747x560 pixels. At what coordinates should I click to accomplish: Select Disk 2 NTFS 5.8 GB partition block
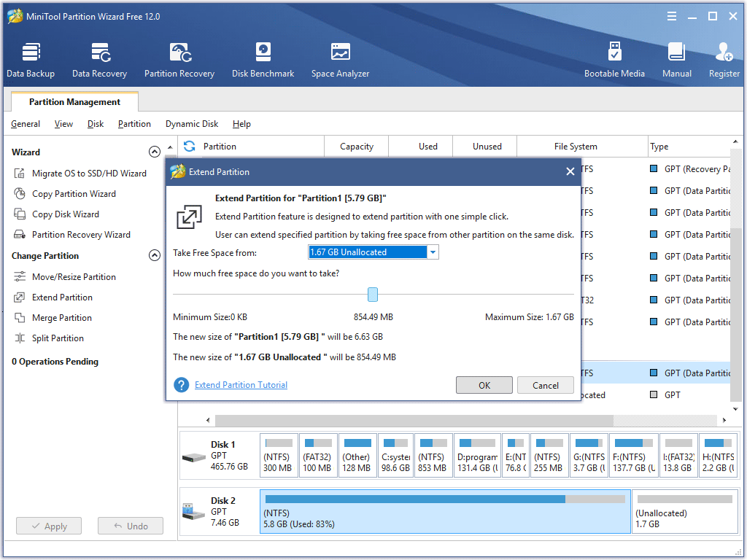(445, 511)
